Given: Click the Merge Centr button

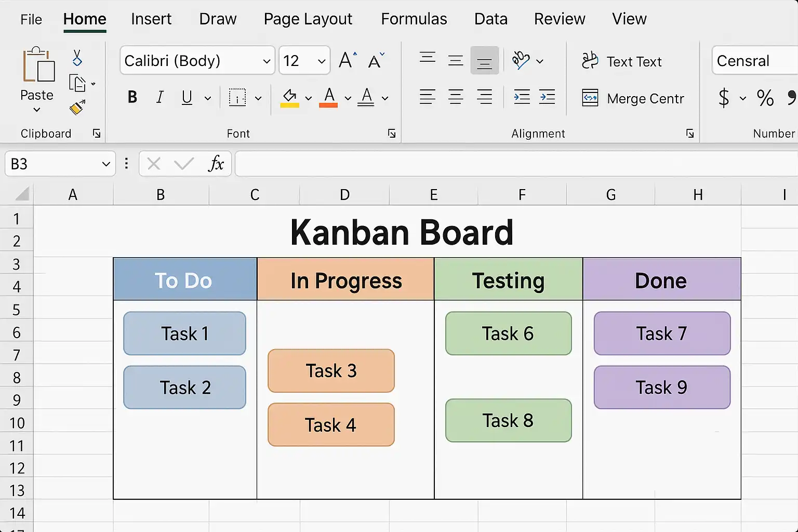Looking at the screenshot, I should click(633, 98).
